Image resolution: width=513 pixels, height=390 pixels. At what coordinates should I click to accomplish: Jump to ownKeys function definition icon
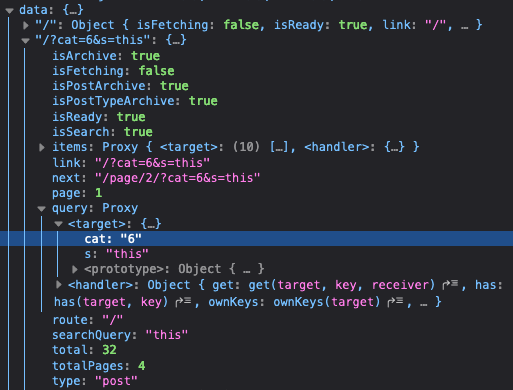pos(395,302)
